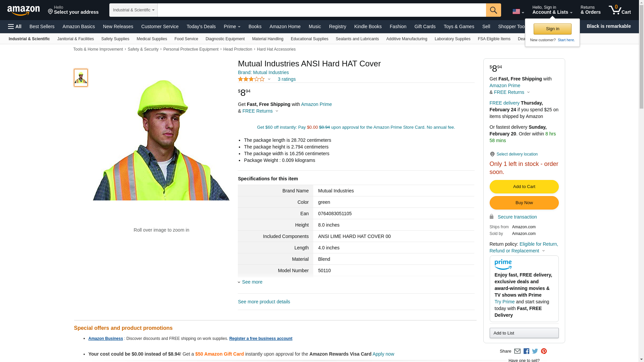Share on Pinterest icon
Screen dimensions: 644x362
click(544, 351)
